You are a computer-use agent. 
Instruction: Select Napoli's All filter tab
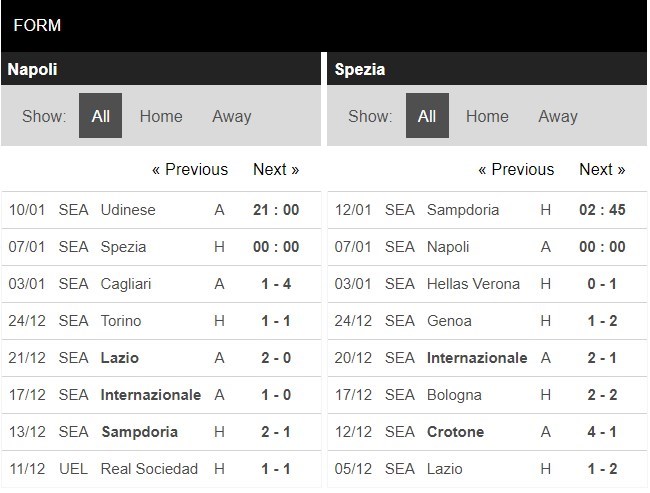(100, 116)
